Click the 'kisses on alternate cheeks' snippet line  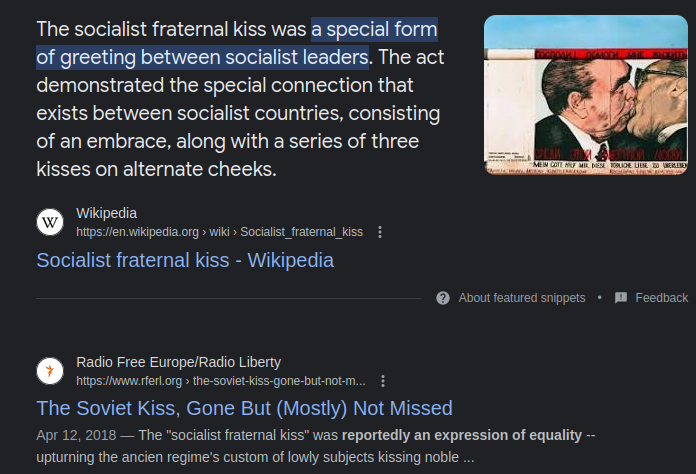155,170
